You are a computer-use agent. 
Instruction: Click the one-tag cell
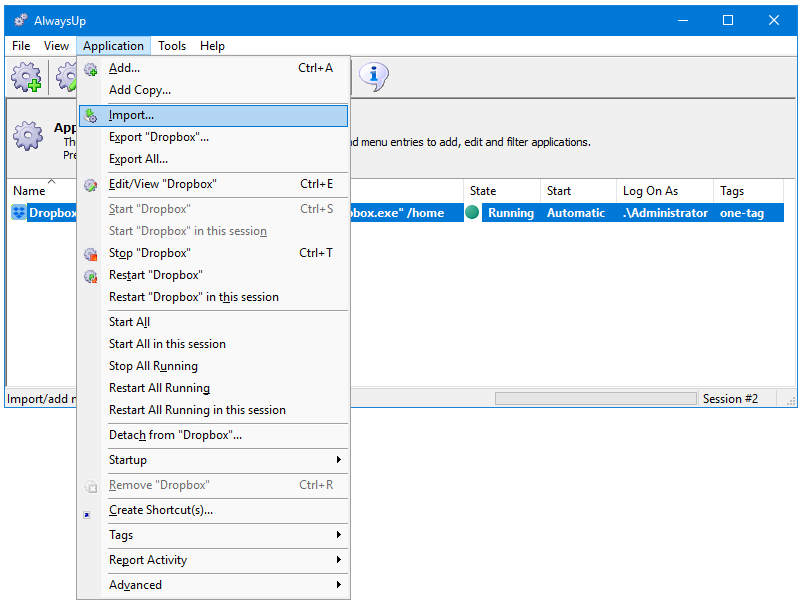coord(742,213)
